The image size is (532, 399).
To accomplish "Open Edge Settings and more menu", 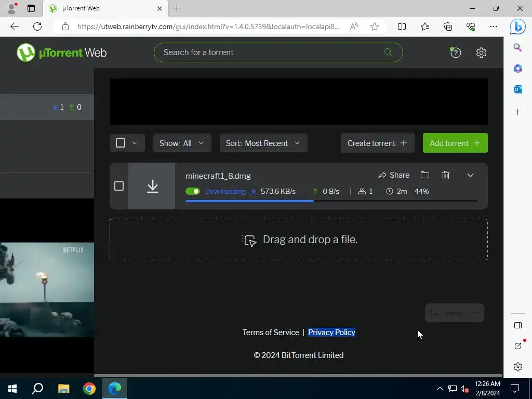I will tap(494, 26).
